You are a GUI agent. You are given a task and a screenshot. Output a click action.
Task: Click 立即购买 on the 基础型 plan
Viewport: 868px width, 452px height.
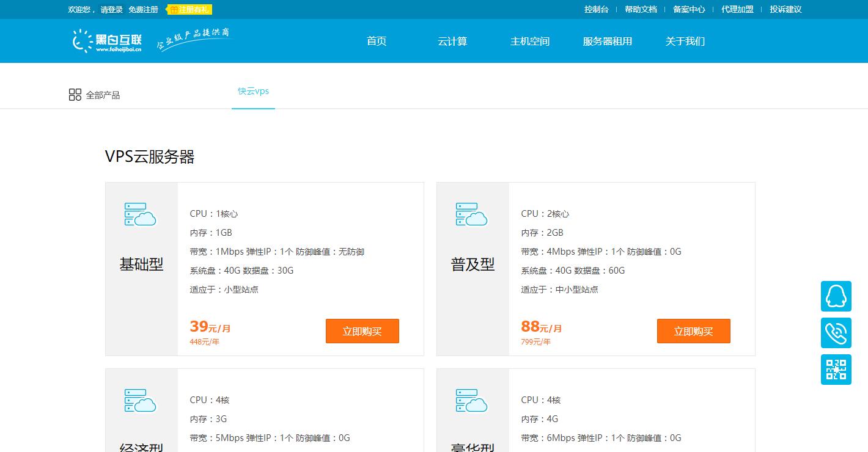click(362, 331)
